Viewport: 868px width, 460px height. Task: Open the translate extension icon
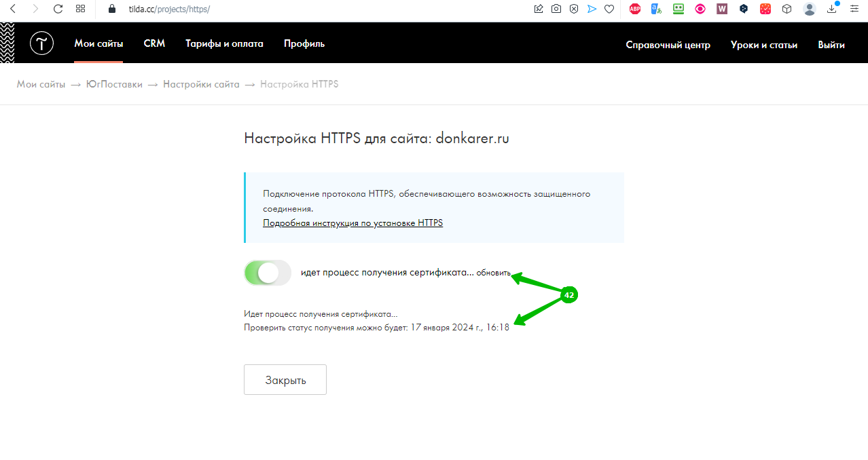pos(656,9)
